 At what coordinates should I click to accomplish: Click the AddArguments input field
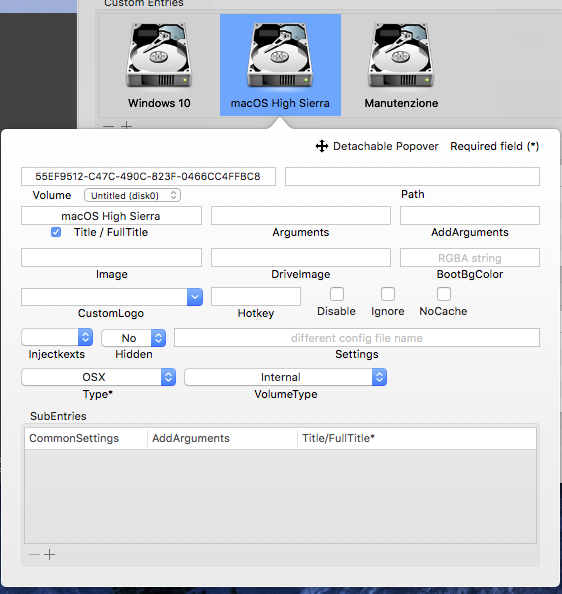470,216
